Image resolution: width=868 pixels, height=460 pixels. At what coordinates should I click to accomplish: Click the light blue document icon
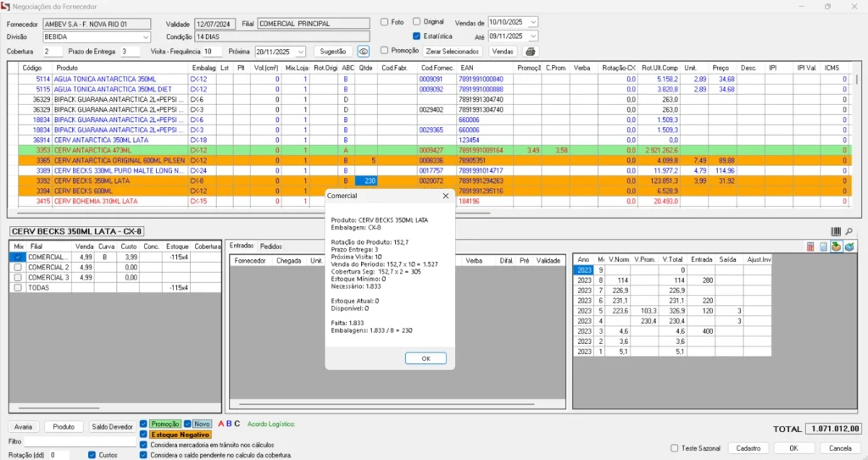coord(823,247)
